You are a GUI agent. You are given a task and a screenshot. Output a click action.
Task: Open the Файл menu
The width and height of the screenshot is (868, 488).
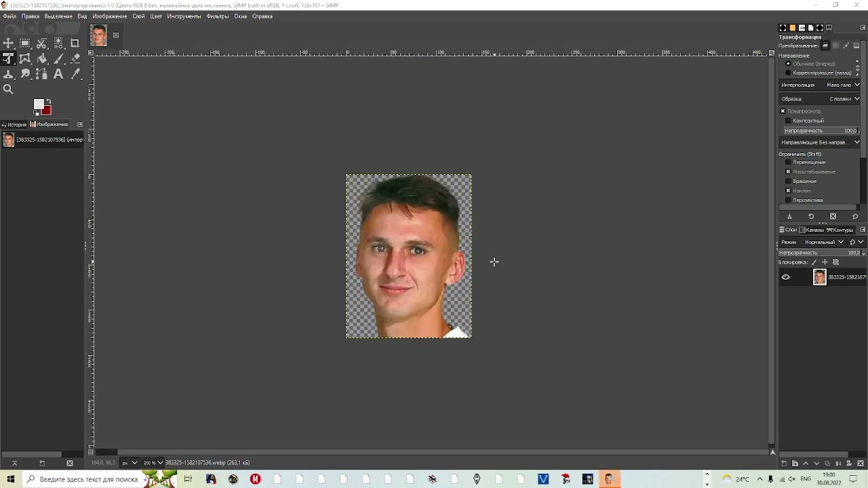[x=9, y=16]
